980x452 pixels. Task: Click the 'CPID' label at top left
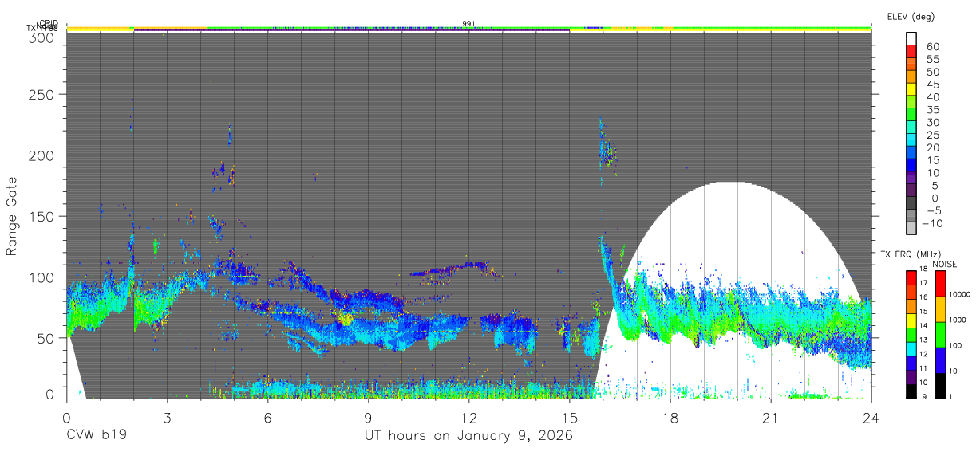49,23
